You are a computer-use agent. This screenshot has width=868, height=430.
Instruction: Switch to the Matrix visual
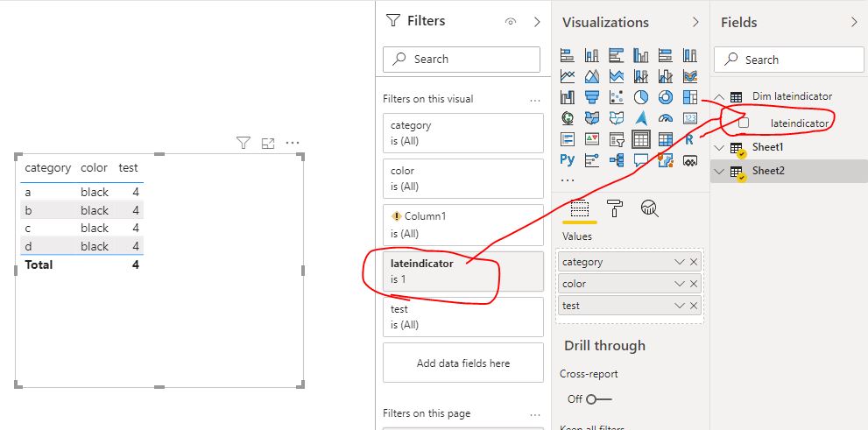(x=666, y=139)
